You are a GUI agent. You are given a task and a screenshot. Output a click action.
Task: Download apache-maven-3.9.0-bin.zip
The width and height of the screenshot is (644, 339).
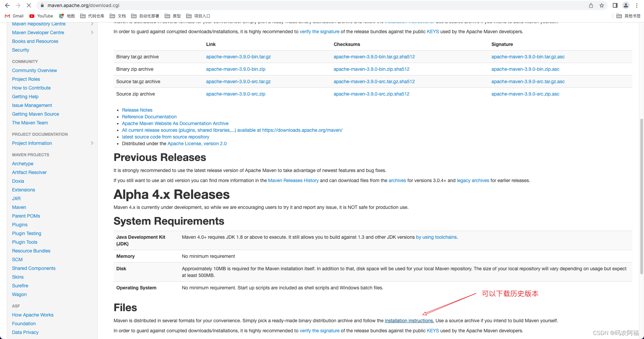coord(235,69)
